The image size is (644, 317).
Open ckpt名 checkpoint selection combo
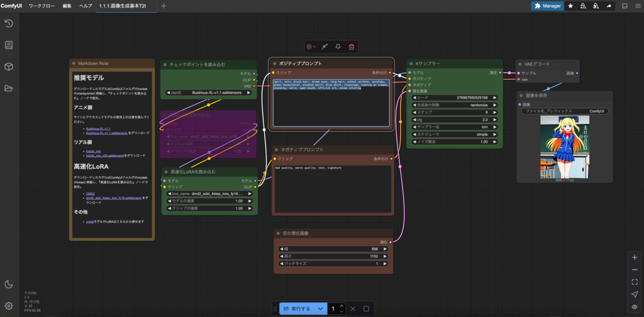[x=209, y=93]
